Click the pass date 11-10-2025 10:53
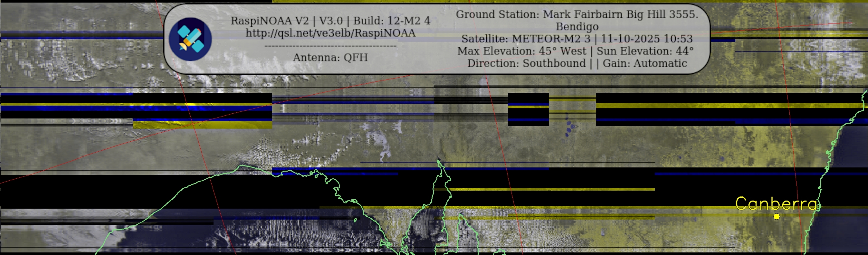Screen dimensions: 868x255 click(647, 39)
